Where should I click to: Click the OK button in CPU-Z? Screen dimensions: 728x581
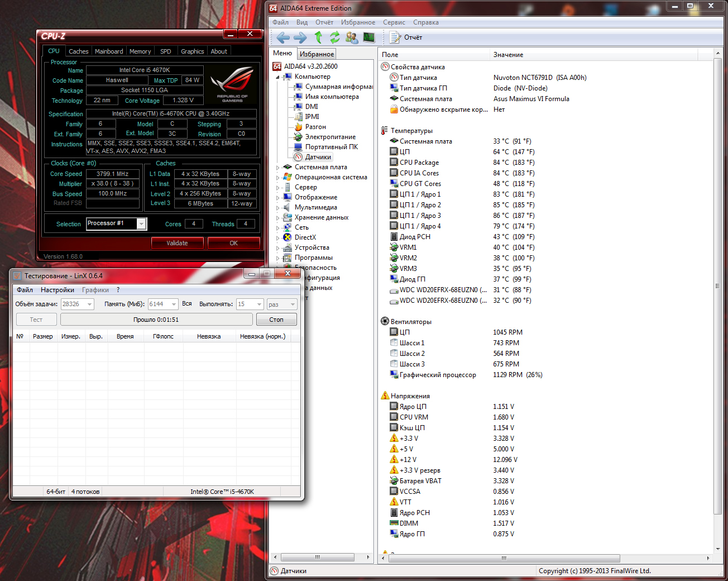click(234, 243)
